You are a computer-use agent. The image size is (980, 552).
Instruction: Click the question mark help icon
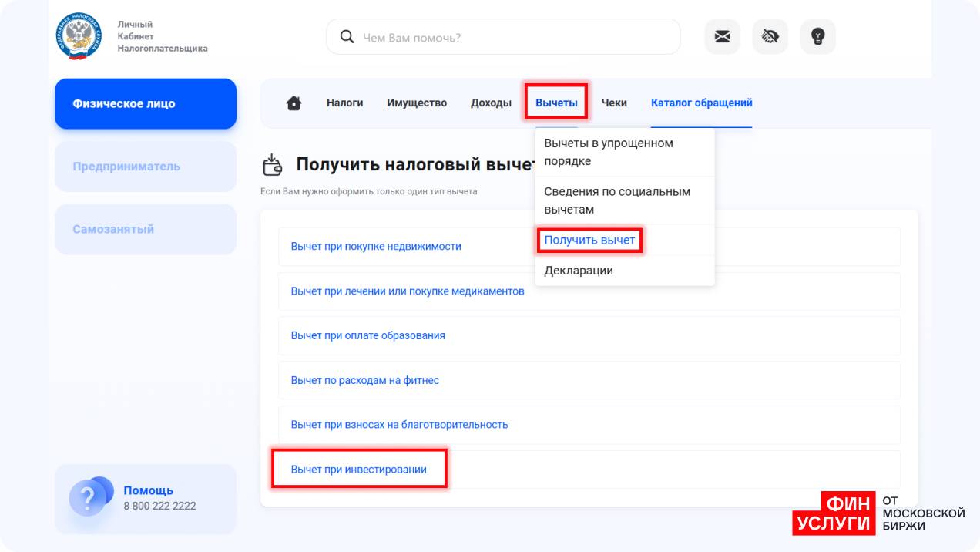tap(88, 498)
